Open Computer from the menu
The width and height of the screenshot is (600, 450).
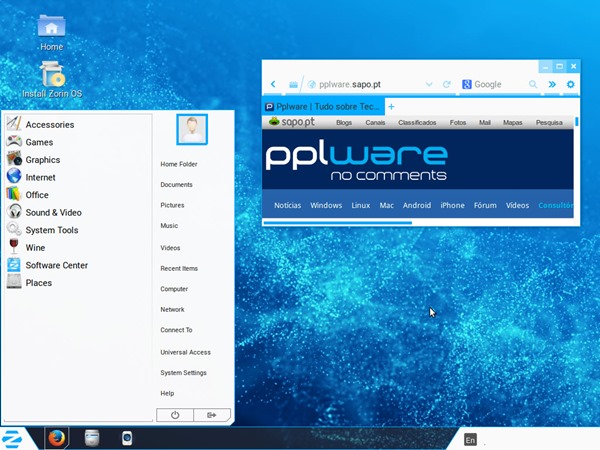(174, 289)
